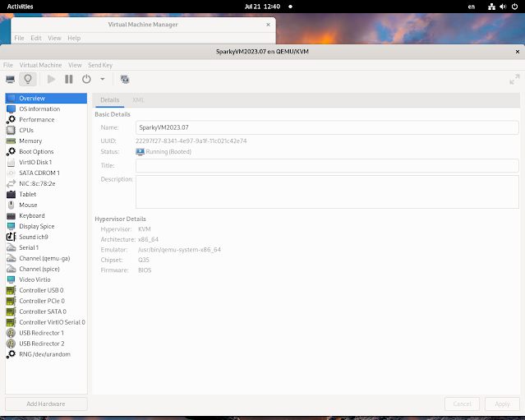
Task: Click the Add Hardware button
Action: tap(46, 404)
